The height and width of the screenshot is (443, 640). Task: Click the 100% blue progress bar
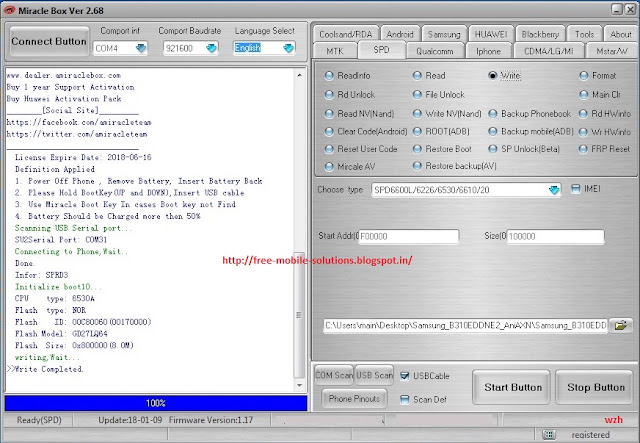coord(156,403)
